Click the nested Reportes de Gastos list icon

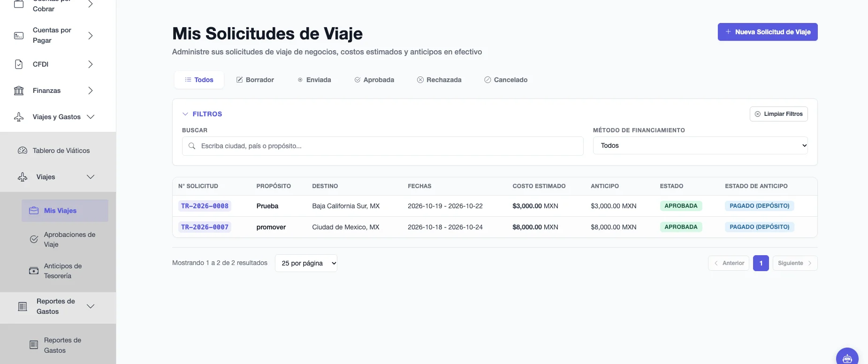pyautogui.click(x=34, y=345)
